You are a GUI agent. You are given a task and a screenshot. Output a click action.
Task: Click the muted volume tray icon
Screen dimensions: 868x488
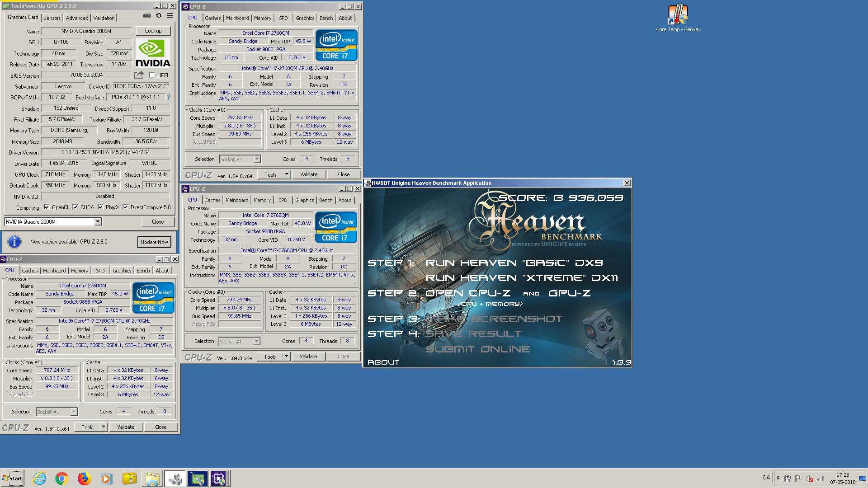pos(809,479)
